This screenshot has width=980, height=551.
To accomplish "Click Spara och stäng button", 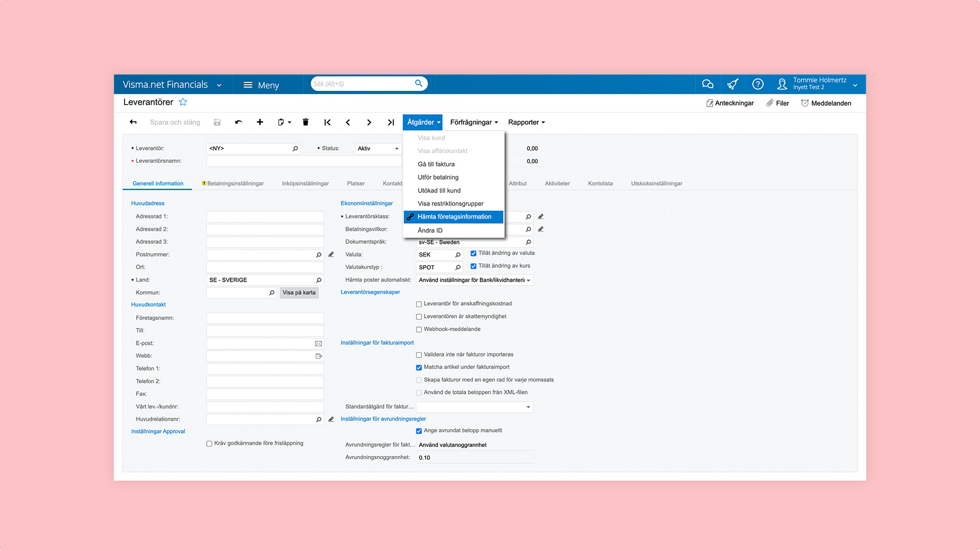I will [x=175, y=122].
